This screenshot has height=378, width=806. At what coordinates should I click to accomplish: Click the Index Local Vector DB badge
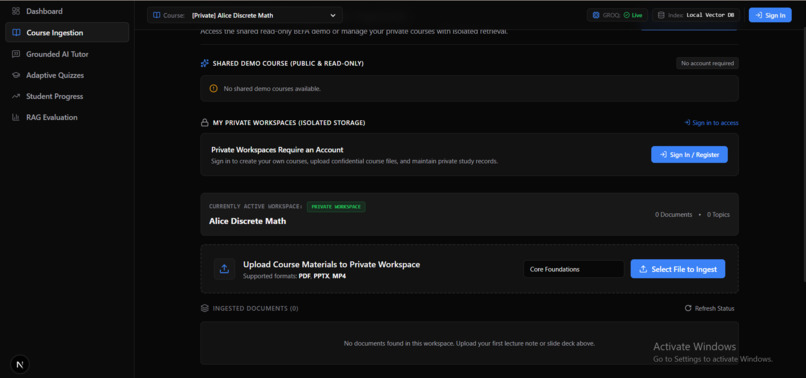tap(696, 15)
